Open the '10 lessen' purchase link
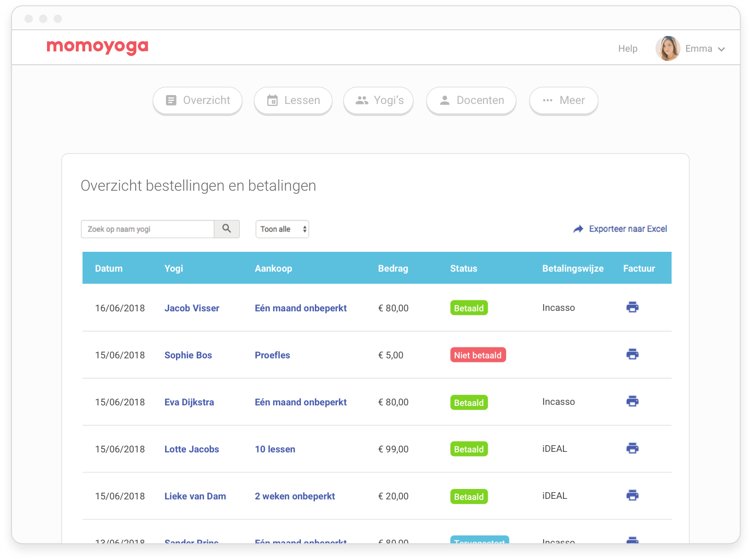The height and width of the screenshot is (560, 752). click(275, 449)
